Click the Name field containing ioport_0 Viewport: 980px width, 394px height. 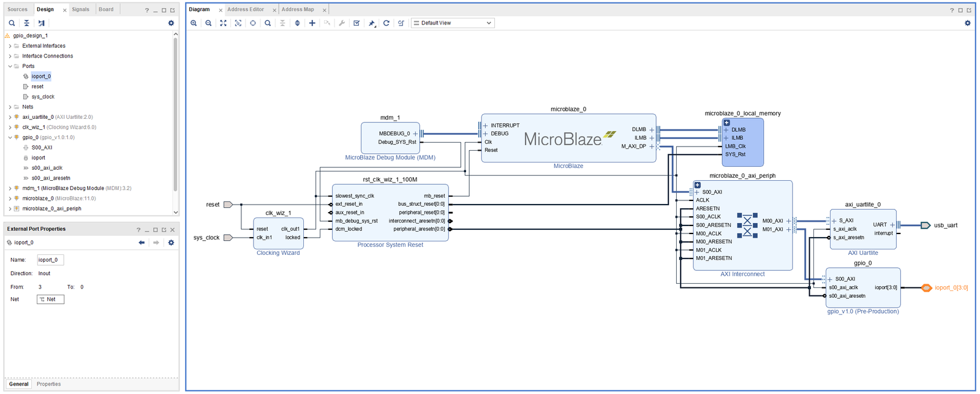(x=50, y=260)
